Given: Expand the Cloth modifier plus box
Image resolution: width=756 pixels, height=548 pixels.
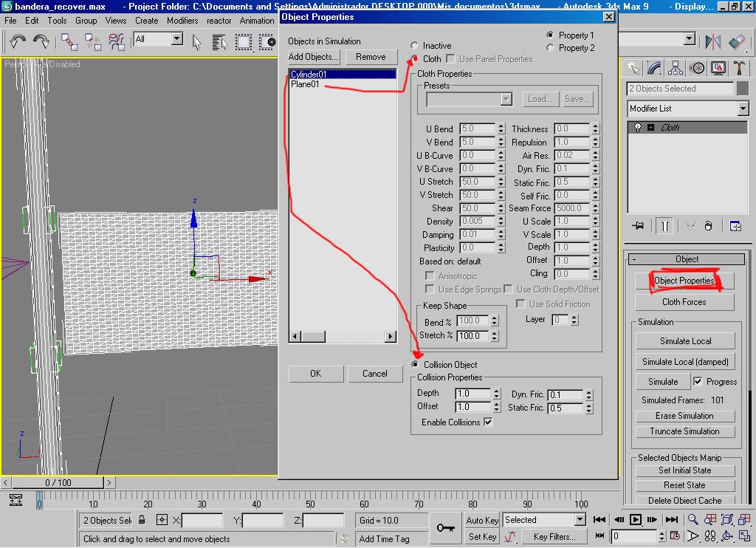Looking at the screenshot, I should pyautogui.click(x=651, y=127).
